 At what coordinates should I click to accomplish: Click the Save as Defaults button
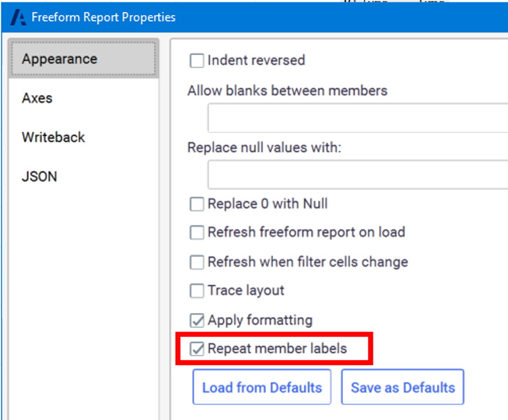tap(403, 388)
